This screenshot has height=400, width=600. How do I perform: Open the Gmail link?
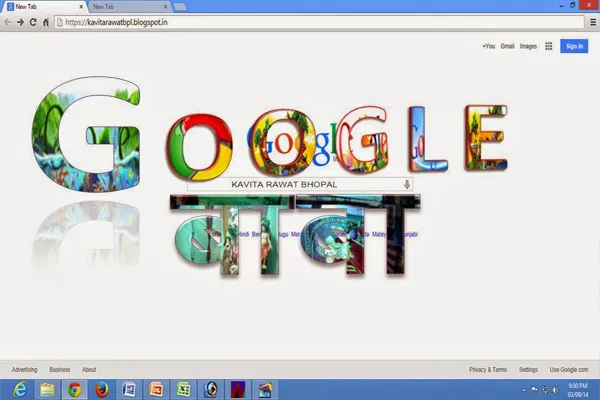coord(507,46)
